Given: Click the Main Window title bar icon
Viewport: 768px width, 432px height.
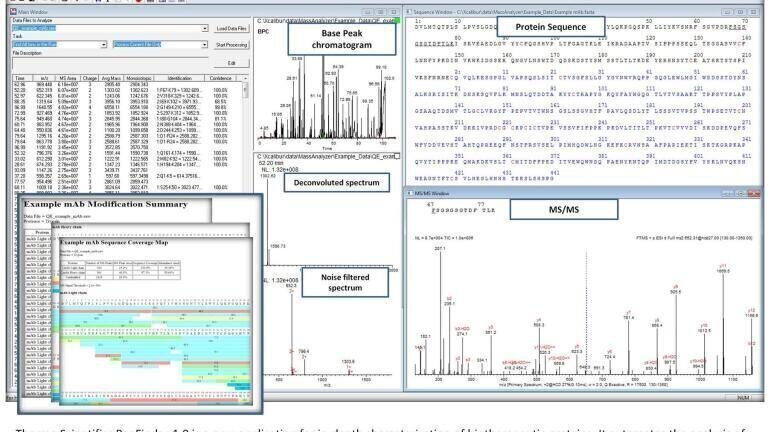Looking at the screenshot, I should point(14,11).
